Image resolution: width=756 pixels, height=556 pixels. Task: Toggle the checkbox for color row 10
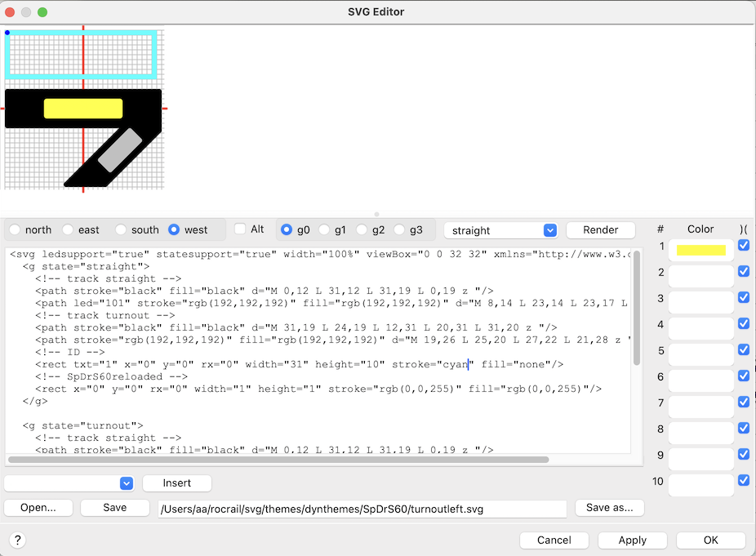[x=743, y=481]
